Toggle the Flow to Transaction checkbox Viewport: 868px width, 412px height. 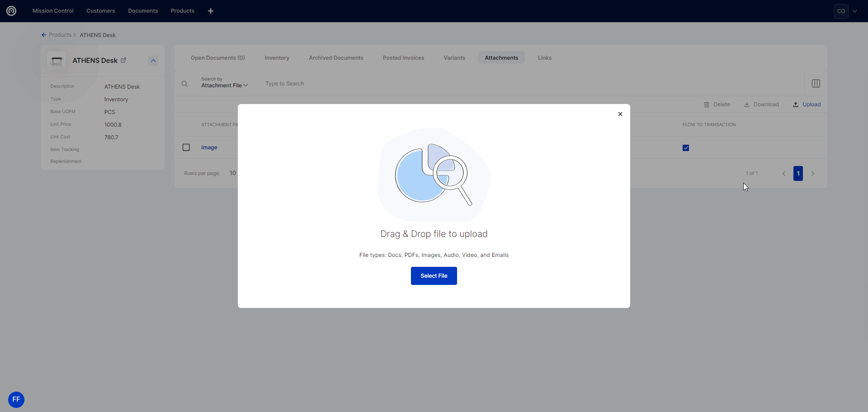[x=686, y=148]
